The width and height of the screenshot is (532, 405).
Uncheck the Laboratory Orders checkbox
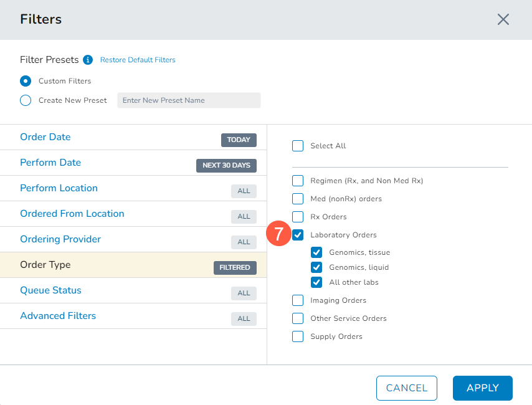point(298,235)
